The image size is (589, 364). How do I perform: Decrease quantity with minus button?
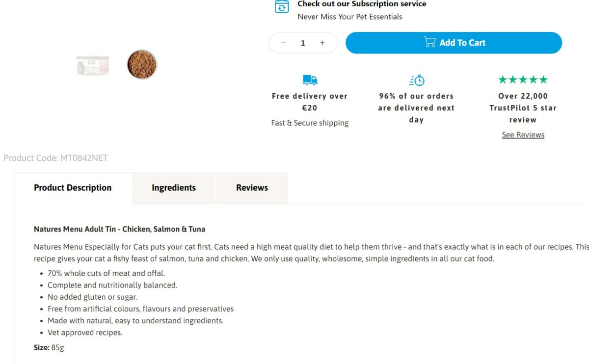click(x=283, y=43)
